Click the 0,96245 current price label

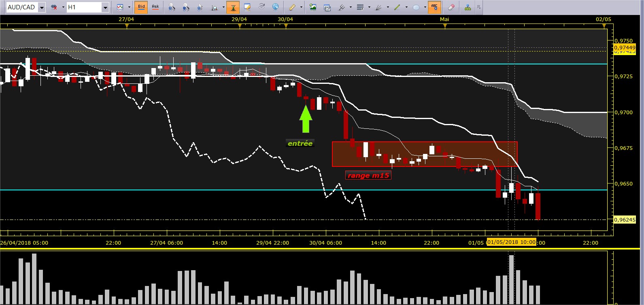pyautogui.click(x=625, y=220)
